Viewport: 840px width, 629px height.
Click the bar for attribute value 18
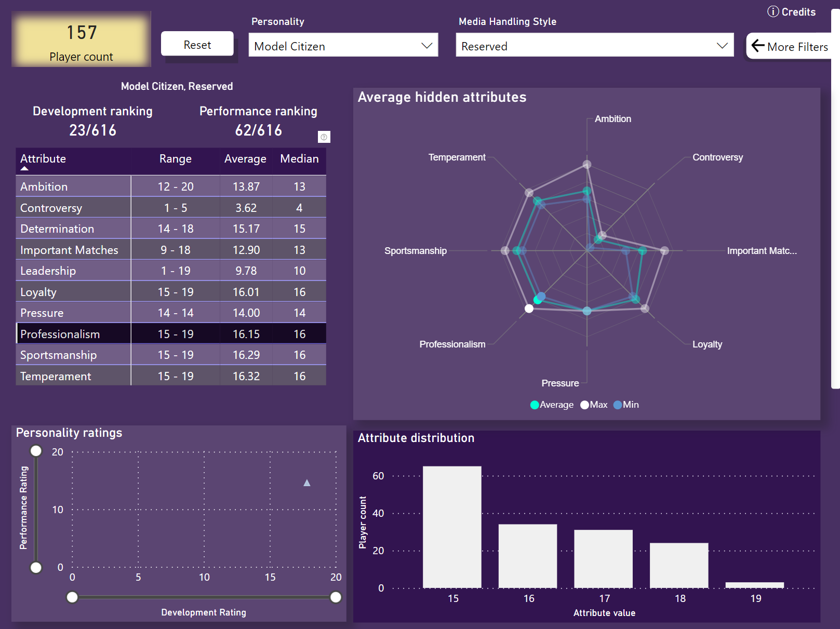point(679,565)
